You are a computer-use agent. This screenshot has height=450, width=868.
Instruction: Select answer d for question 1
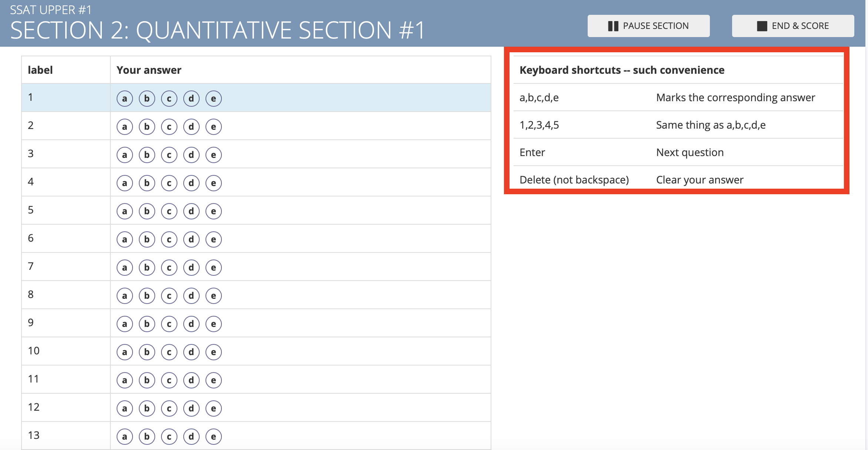click(x=191, y=99)
